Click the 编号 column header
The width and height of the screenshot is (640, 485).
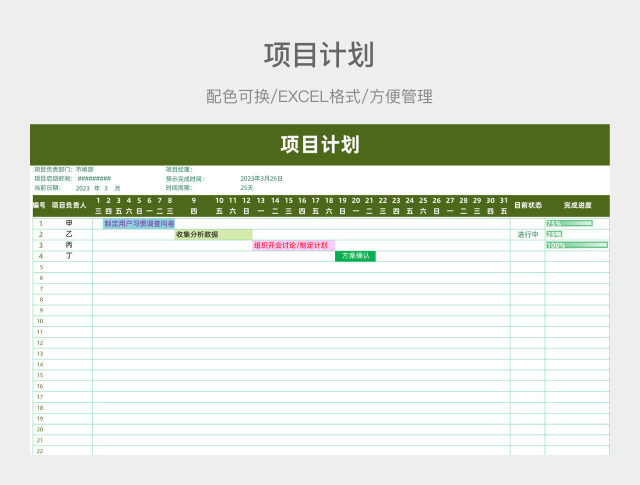pyautogui.click(x=40, y=205)
